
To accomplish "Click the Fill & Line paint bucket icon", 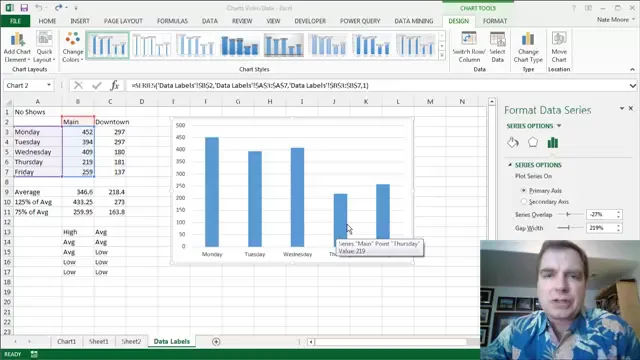I will point(513,142).
